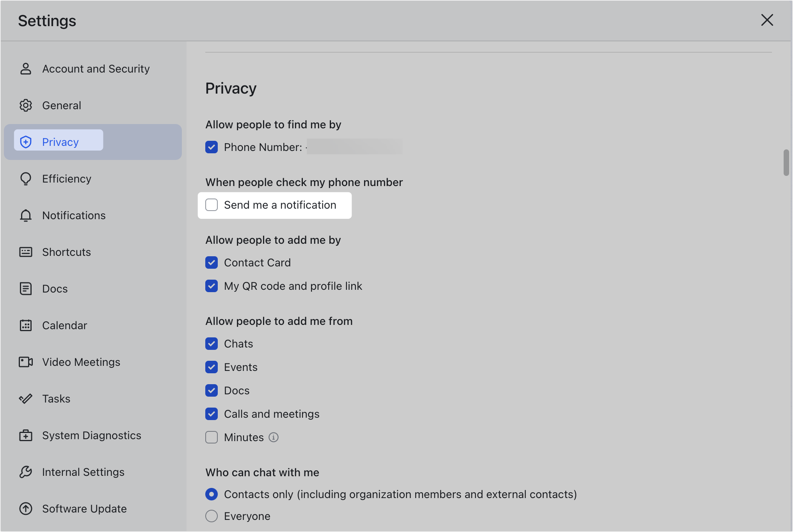Click the Docs document icon

click(x=25, y=289)
